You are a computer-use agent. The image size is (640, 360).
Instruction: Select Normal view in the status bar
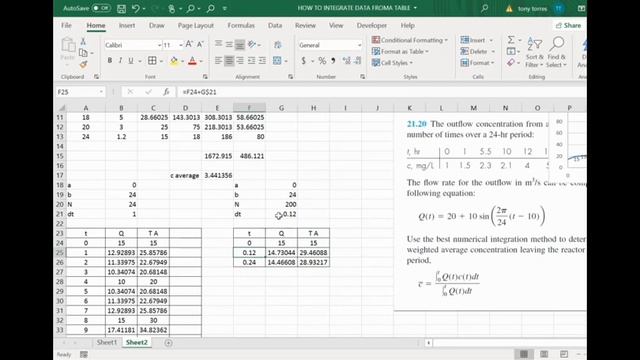click(524, 354)
